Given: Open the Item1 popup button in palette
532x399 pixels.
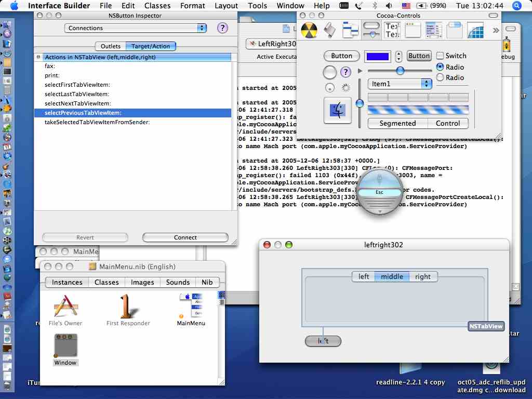Looking at the screenshot, I should pyautogui.click(x=400, y=84).
